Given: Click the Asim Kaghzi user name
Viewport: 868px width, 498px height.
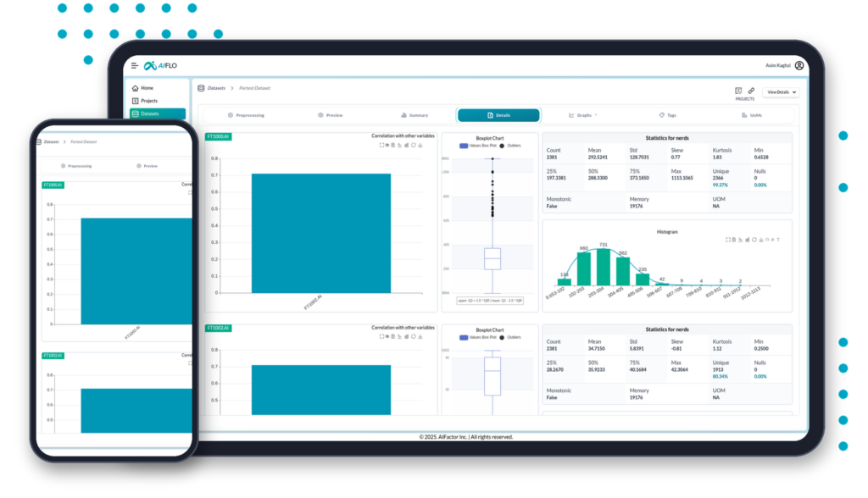Looking at the screenshot, I should (778, 65).
